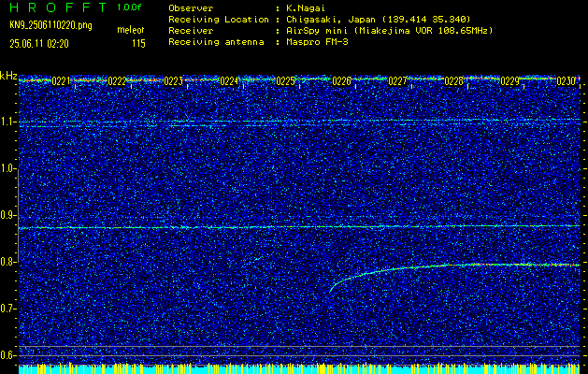Click the version number 1.0.0f
This screenshot has height=374, width=588.
(129, 7)
